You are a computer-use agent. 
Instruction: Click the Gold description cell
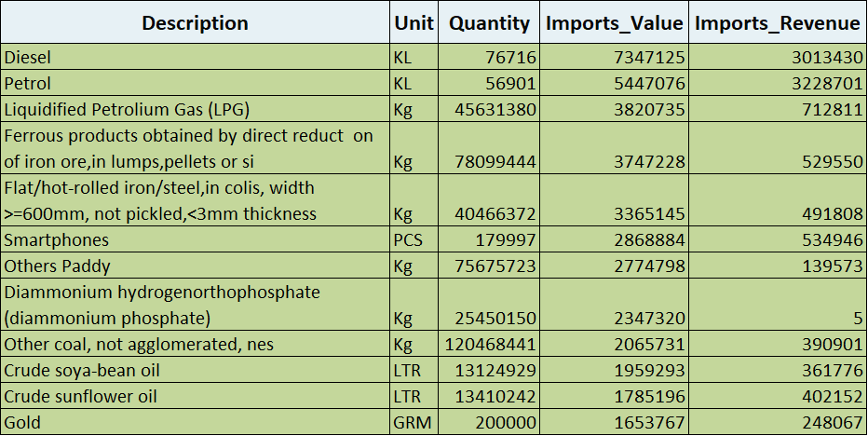[195, 422]
